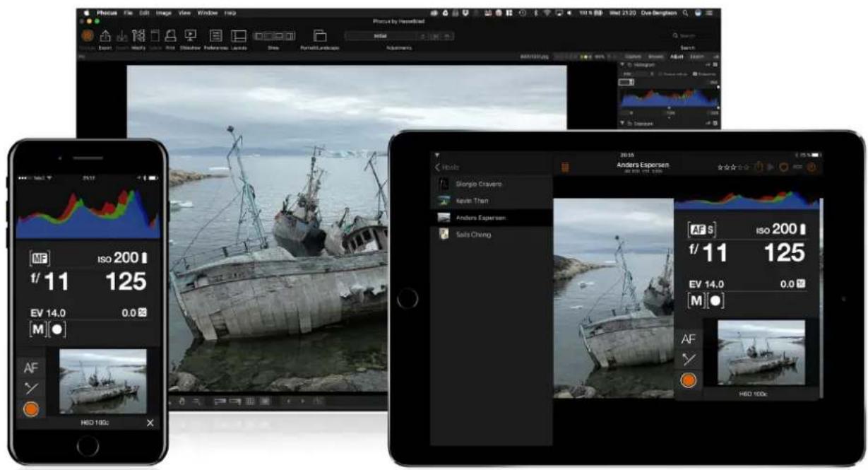Click the grid overlay icon below Mac image viewer

pyautogui.click(x=249, y=401)
